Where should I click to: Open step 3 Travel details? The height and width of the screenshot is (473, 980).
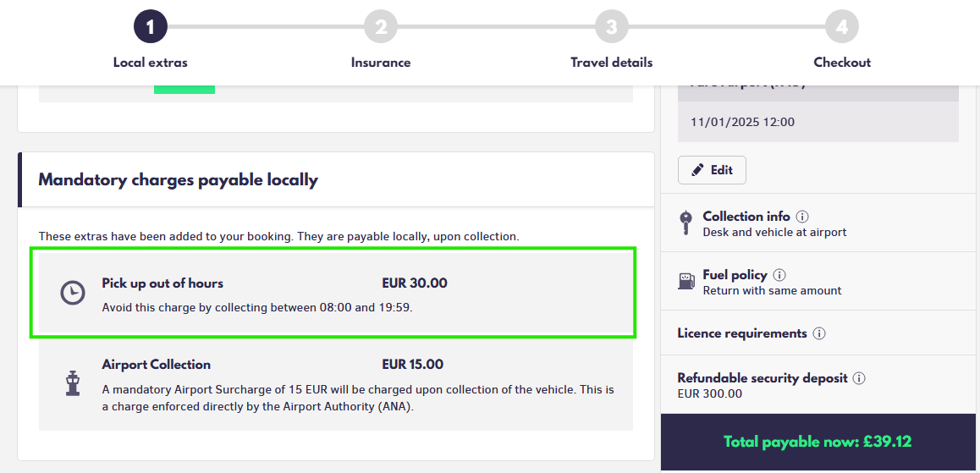[611, 28]
